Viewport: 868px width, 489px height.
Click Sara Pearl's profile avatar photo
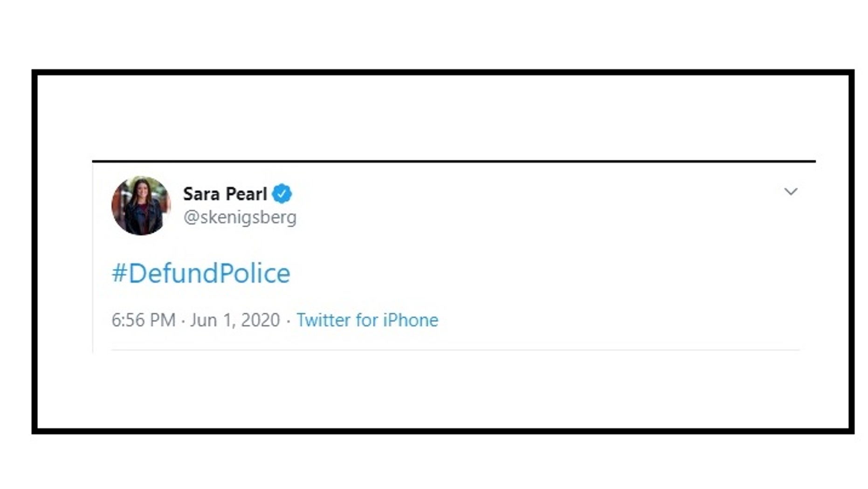pos(141,206)
